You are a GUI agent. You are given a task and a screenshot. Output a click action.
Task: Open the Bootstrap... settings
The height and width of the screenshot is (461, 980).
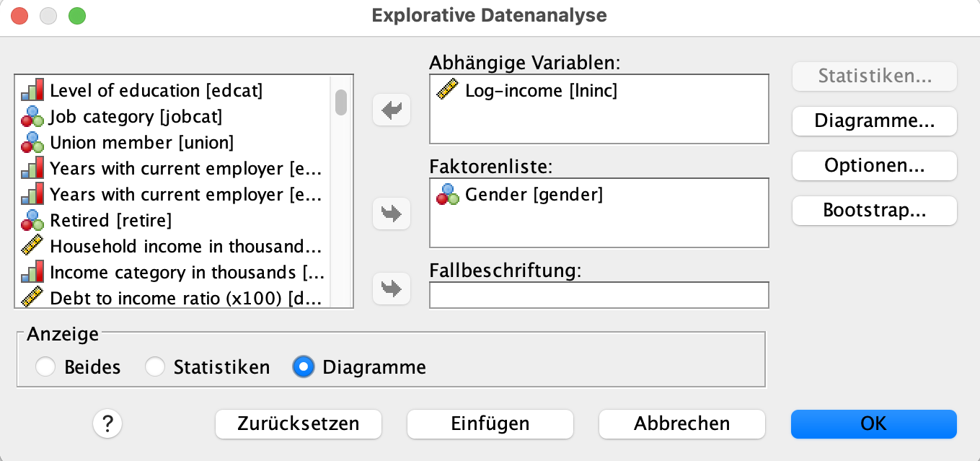[x=874, y=211]
